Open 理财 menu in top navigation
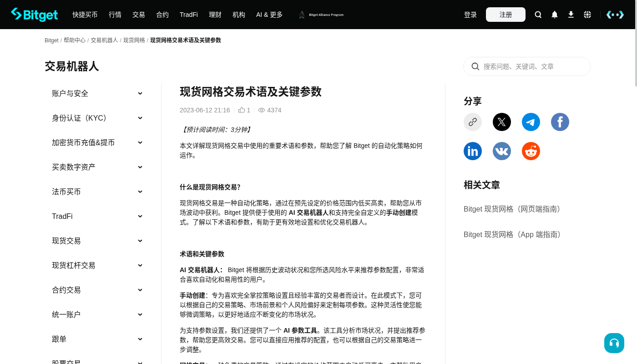The width and height of the screenshot is (637, 364). (x=215, y=15)
